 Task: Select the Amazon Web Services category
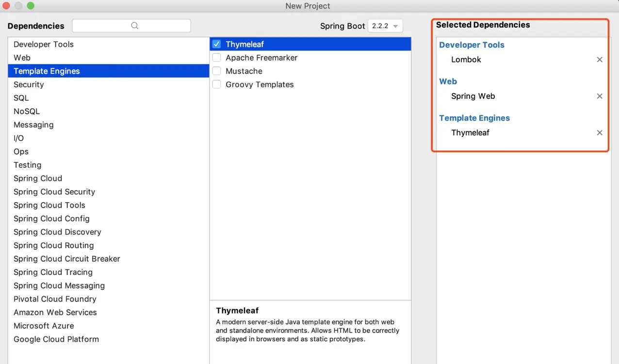[109, 313]
